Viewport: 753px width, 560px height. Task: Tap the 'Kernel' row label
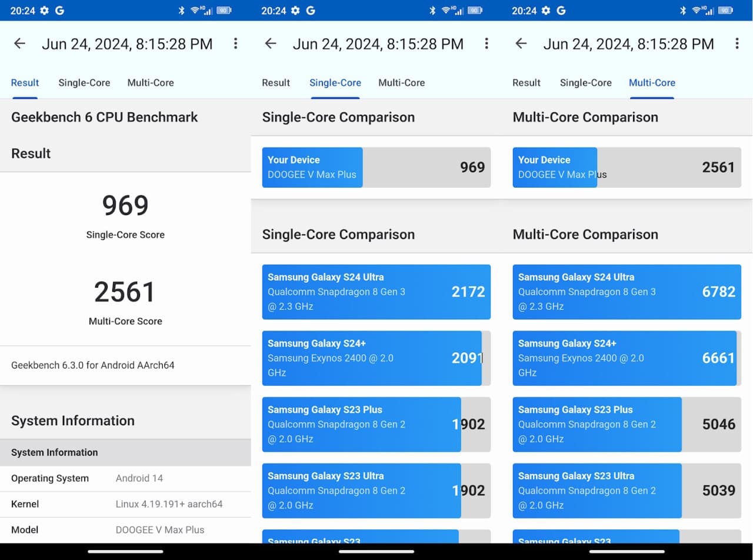click(25, 504)
